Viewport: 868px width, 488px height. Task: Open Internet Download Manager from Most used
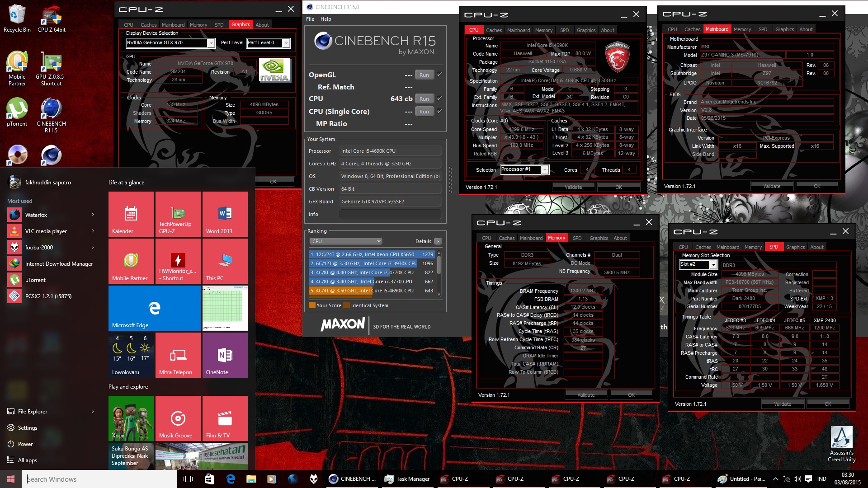coord(51,264)
